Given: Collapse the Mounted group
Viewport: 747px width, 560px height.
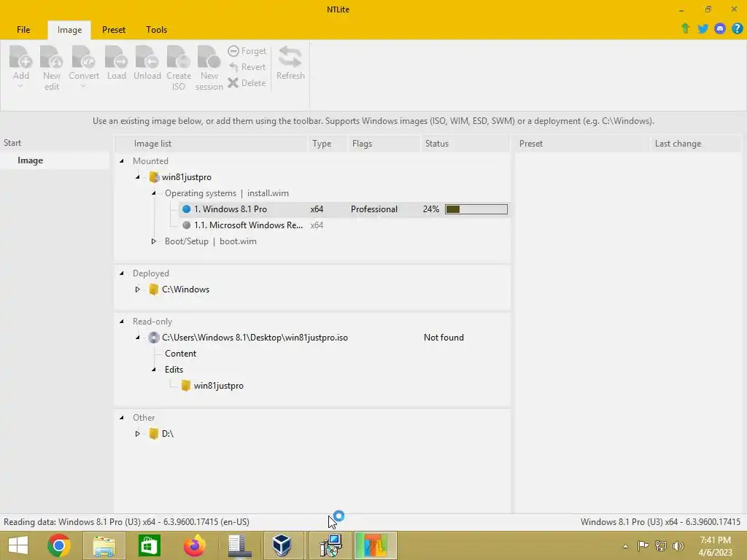Looking at the screenshot, I should 122,161.
